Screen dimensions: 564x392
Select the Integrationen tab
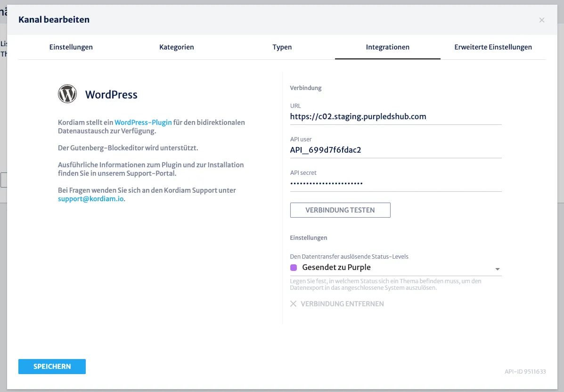point(387,47)
